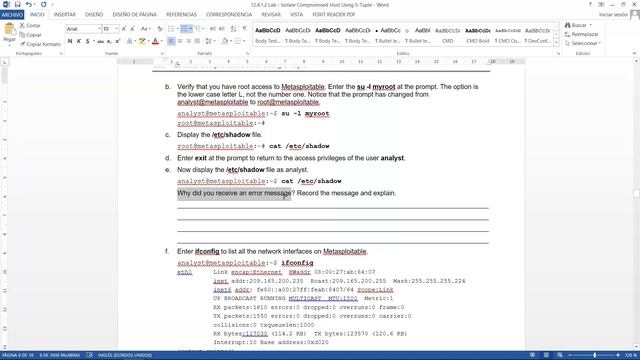Viewport: 640px width, 360px height.
Task: Paste with the Pegar button
Action: tap(9, 33)
